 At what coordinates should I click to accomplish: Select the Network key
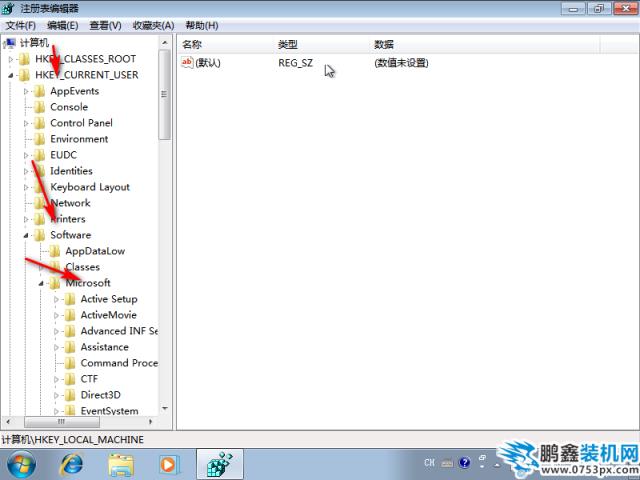click(70, 203)
